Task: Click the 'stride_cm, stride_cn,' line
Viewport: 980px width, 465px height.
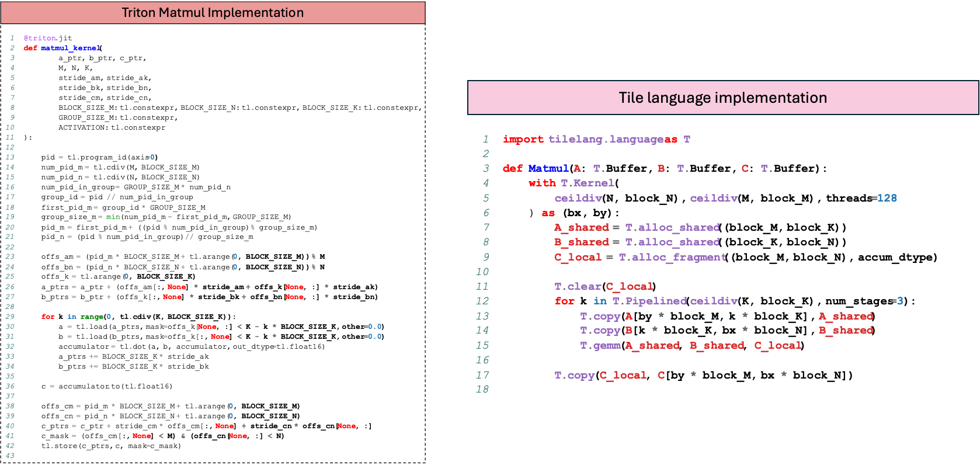Action: [105, 98]
